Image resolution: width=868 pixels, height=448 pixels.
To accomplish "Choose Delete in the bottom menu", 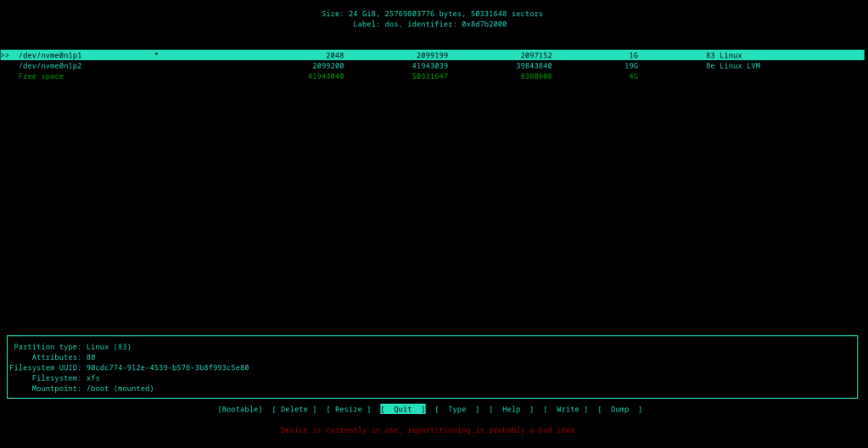I will click(294, 409).
